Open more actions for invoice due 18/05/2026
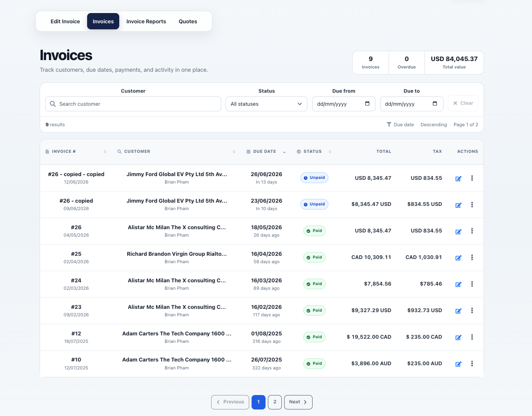Screen dimensions: 532x416 (472, 231)
